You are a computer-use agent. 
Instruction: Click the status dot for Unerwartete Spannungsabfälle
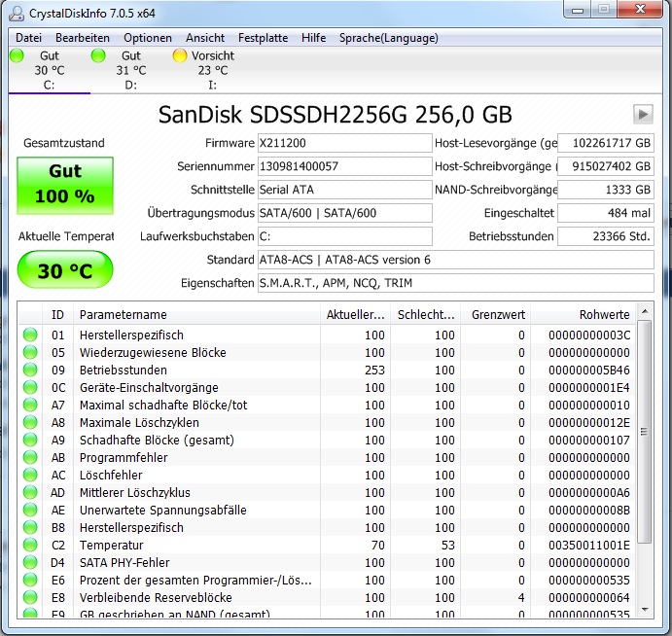point(30,510)
